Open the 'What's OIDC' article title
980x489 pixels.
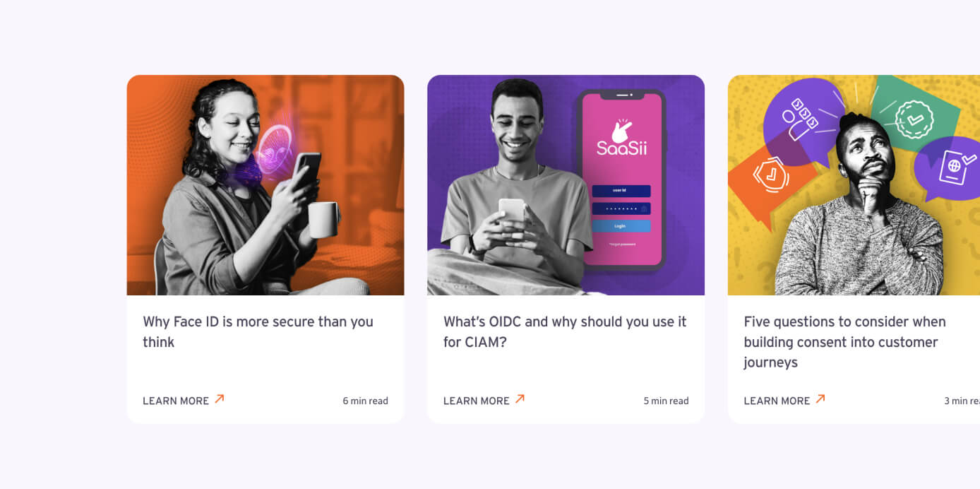(x=565, y=331)
